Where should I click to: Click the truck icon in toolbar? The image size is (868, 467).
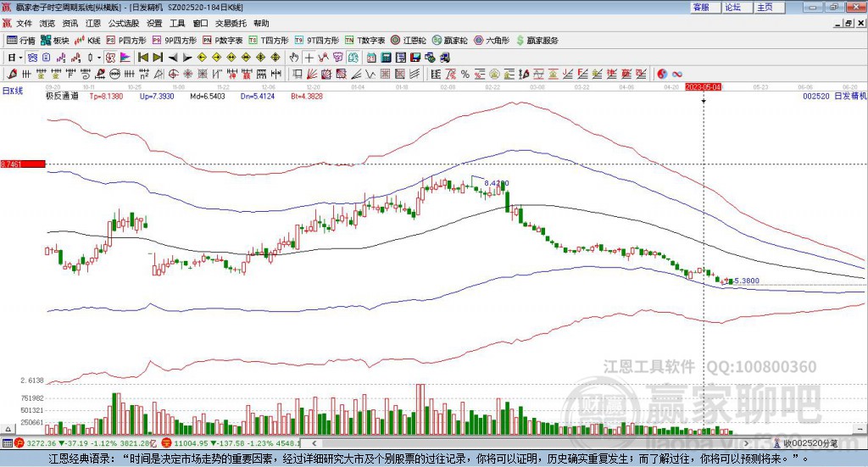coord(444,58)
